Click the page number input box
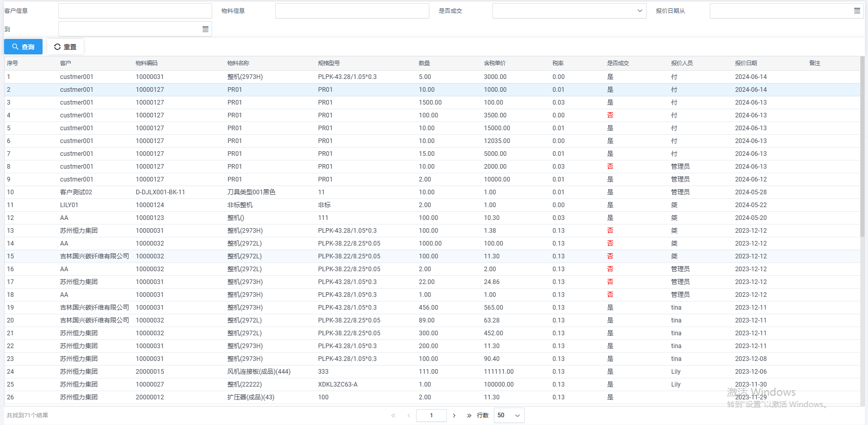Viewport: 868px width, 425px height. 431,415
